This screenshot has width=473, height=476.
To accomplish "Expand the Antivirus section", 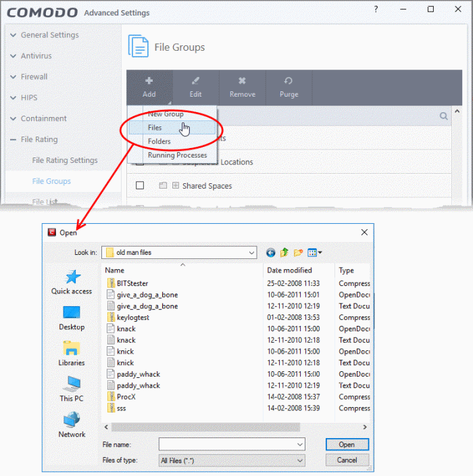I will 13,56.
